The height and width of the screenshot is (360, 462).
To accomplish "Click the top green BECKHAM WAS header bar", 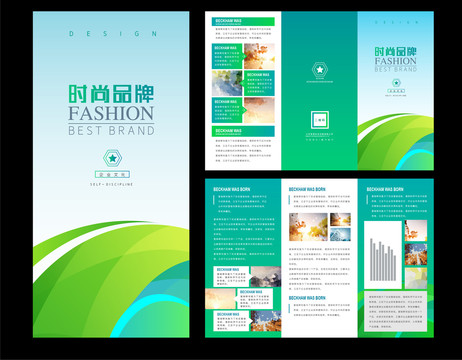I will (x=243, y=22).
